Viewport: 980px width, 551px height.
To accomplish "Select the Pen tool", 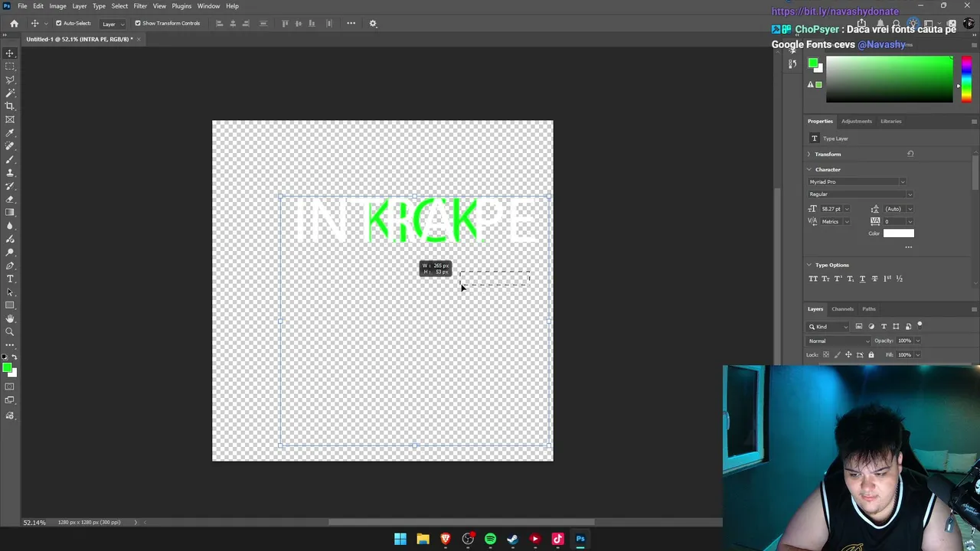I will [10, 266].
